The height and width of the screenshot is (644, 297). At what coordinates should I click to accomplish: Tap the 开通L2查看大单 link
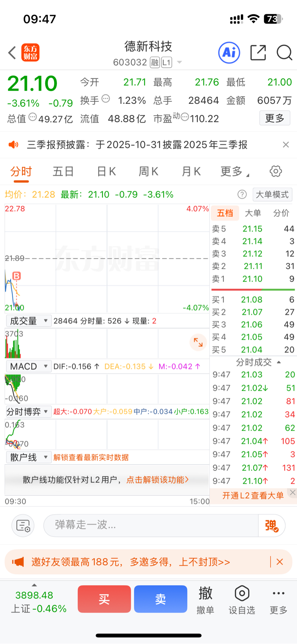(253, 495)
